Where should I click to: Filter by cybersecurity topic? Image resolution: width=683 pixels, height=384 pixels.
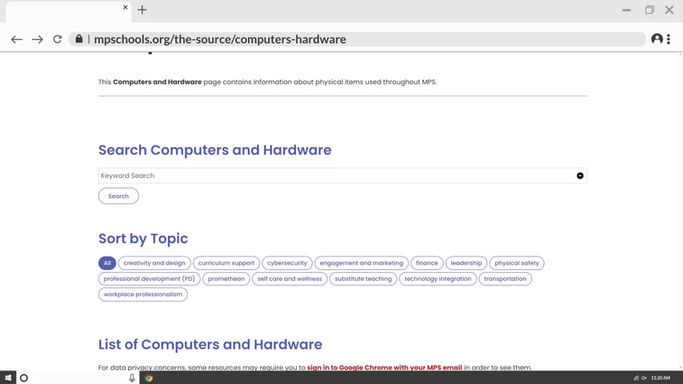point(287,263)
